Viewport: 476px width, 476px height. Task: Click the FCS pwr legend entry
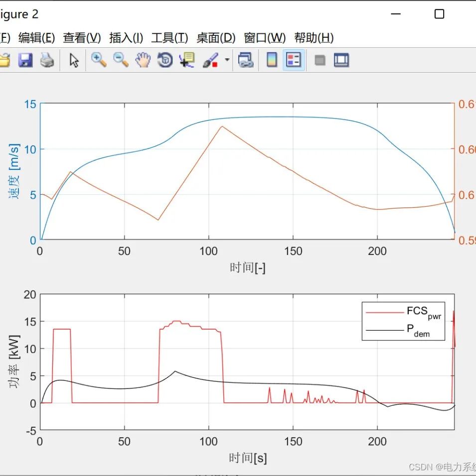point(403,312)
